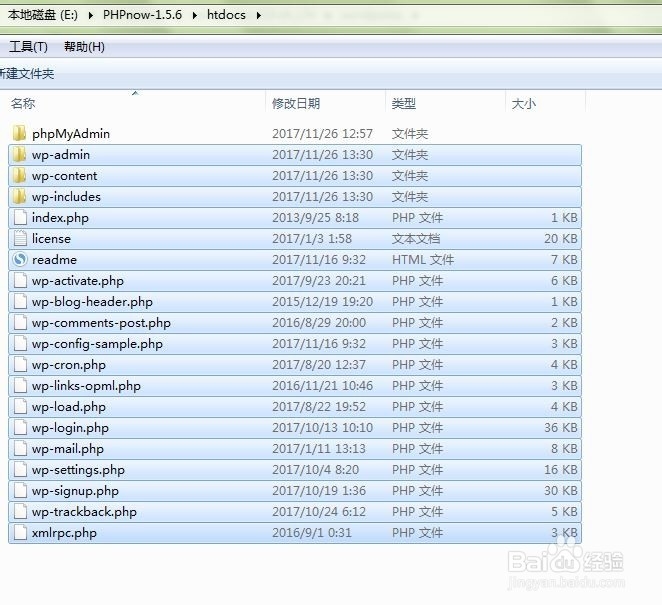Select the wp-load.php file name
The height and width of the screenshot is (605, 662).
[69, 407]
